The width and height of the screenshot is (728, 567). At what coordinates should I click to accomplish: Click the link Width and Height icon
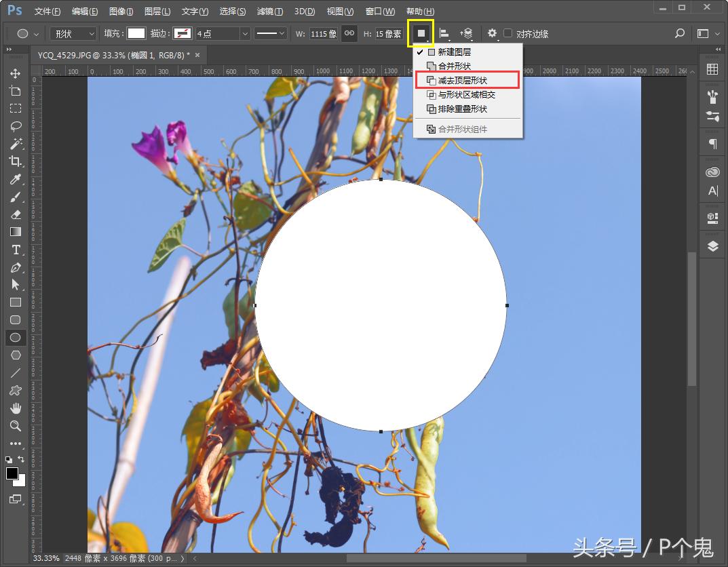coord(349,33)
